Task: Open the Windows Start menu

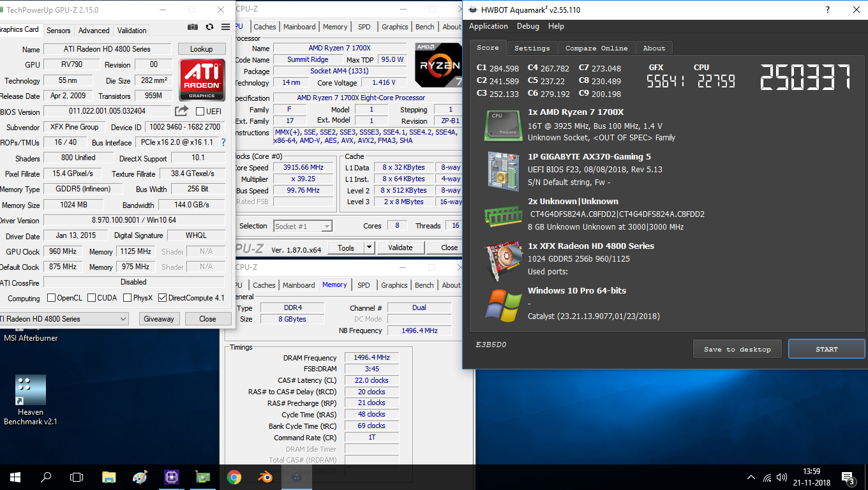Action: pyautogui.click(x=15, y=477)
